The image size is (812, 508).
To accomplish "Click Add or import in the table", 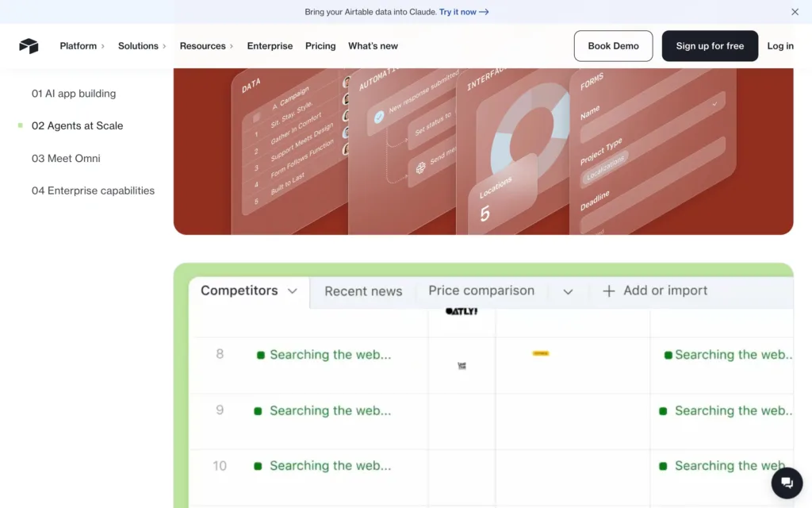I will pyautogui.click(x=655, y=291).
